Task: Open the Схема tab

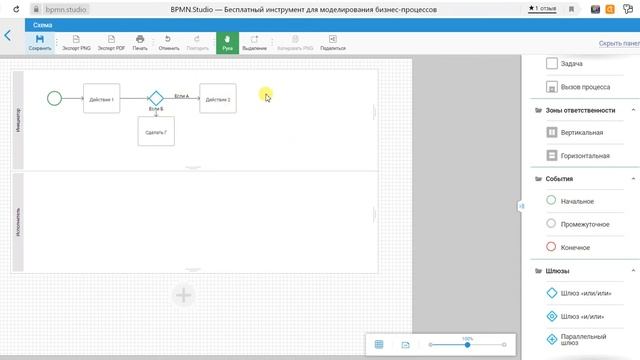Action: 42,25
